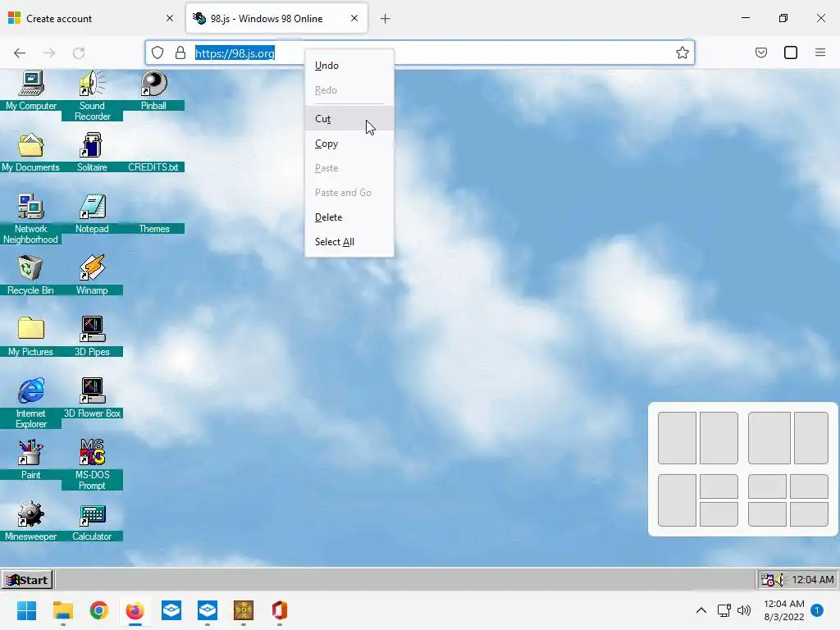Choose Copy in the context menu
This screenshot has width=840, height=630.
point(349,144)
